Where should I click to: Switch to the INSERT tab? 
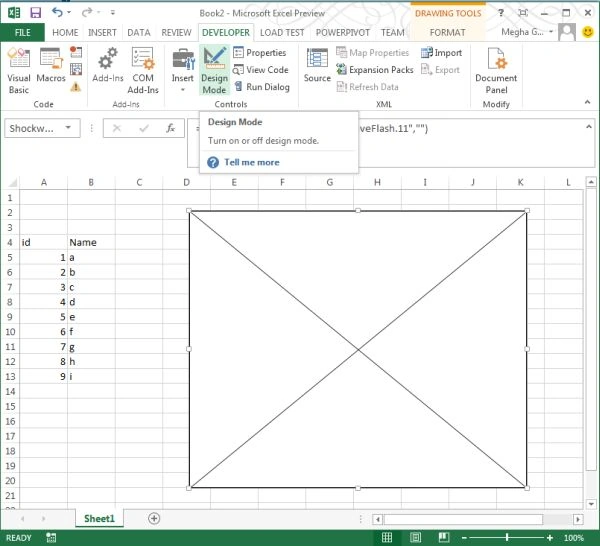pyautogui.click(x=102, y=33)
